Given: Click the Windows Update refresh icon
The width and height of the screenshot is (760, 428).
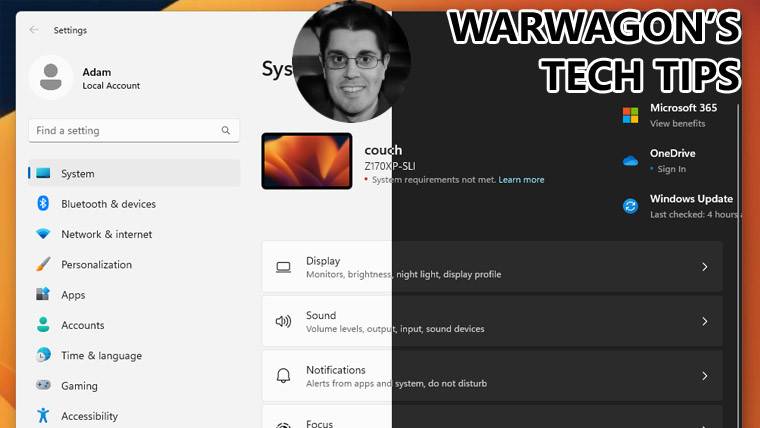Looking at the screenshot, I should pos(631,206).
